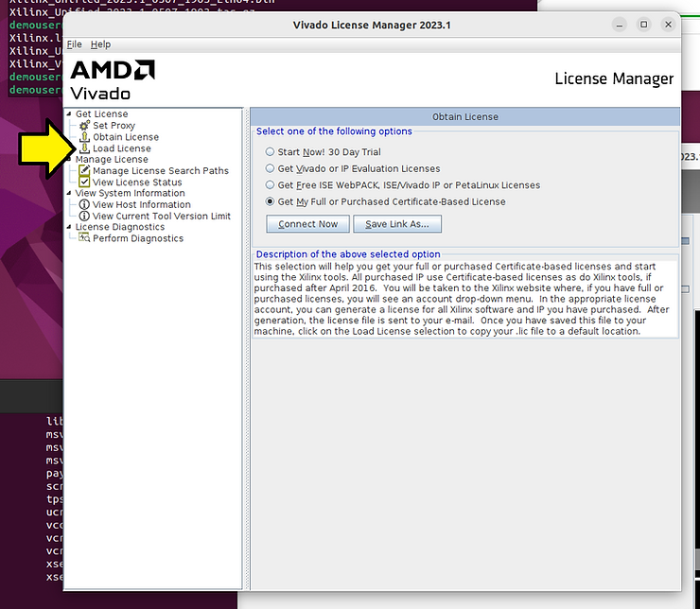The width and height of the screenshot is (700, 609).
Task: Click the Obtain License upload icon
Action: pyautogui.click(x=84, y=137)
